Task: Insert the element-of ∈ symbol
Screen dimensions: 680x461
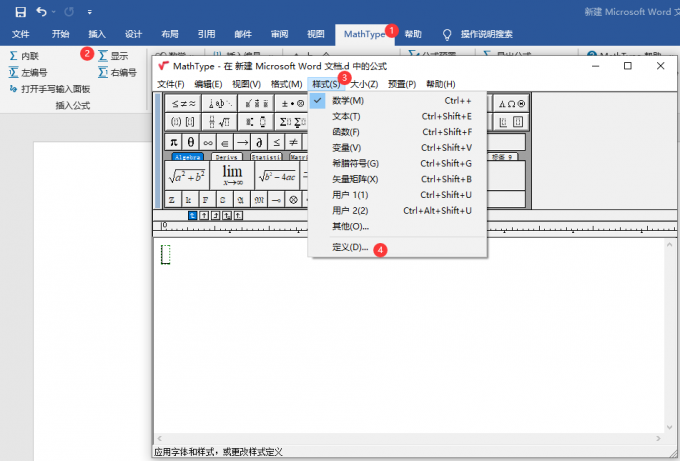Action: pos(225,142)
